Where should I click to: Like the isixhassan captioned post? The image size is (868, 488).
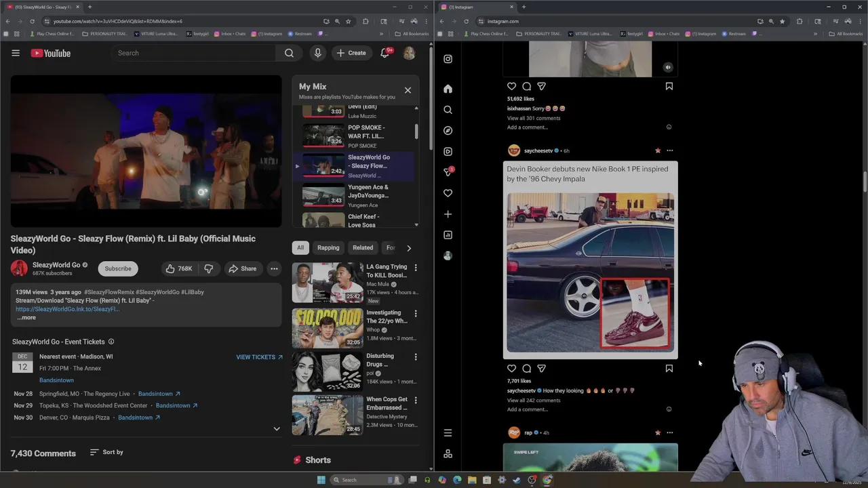pos(511,86)
